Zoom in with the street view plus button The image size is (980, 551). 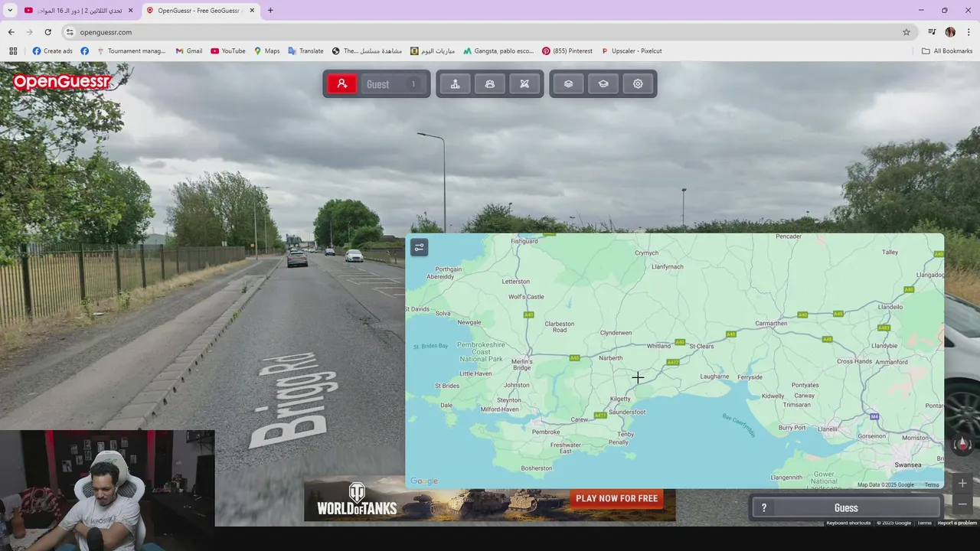point(962,483)
